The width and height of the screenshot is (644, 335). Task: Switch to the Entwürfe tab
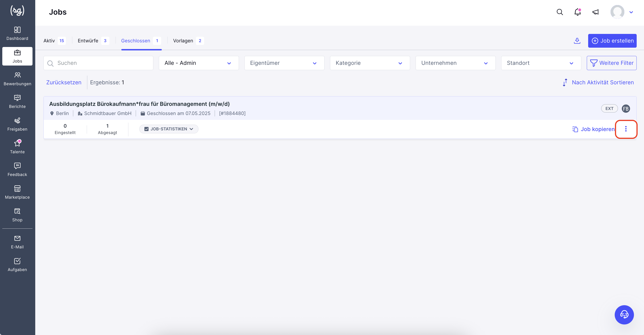click(94, 41)
